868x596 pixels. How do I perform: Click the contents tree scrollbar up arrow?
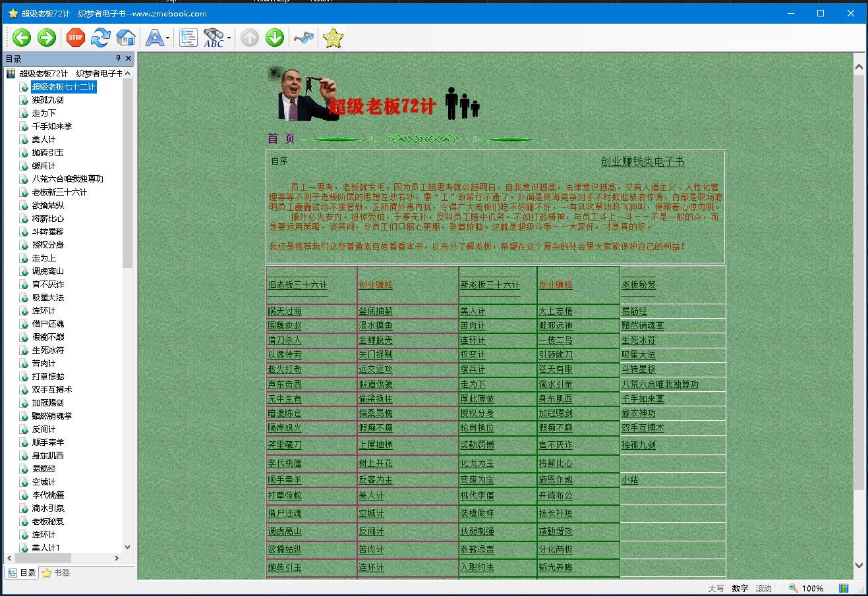[128, 72]
